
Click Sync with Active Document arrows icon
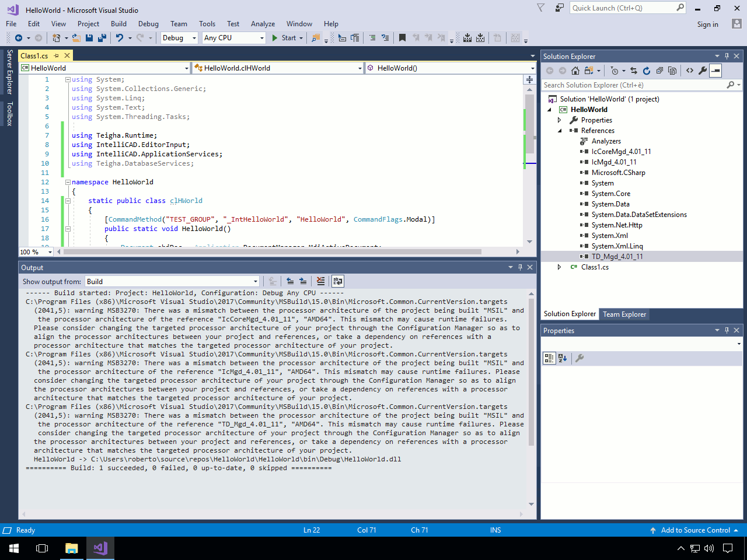pos(634,71)
